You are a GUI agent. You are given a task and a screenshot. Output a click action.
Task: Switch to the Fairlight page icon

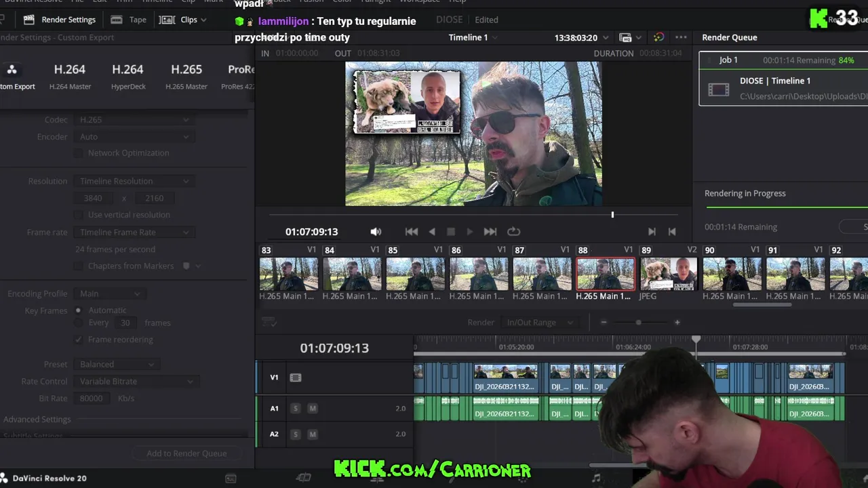(x=596, y=478)
